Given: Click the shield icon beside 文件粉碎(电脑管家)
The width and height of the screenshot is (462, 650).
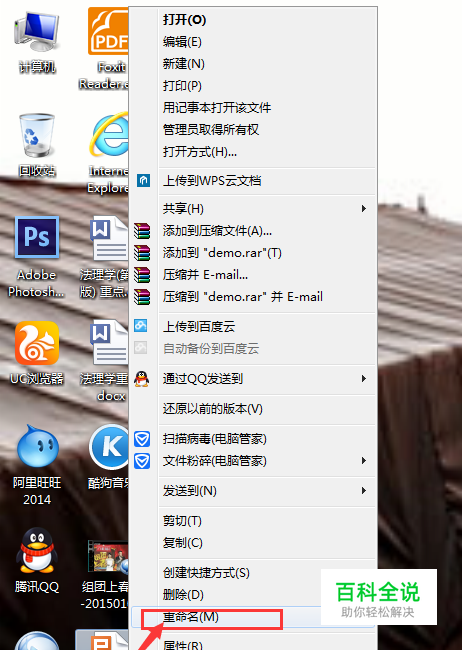Looking at the screenshot, I should 142,461.
